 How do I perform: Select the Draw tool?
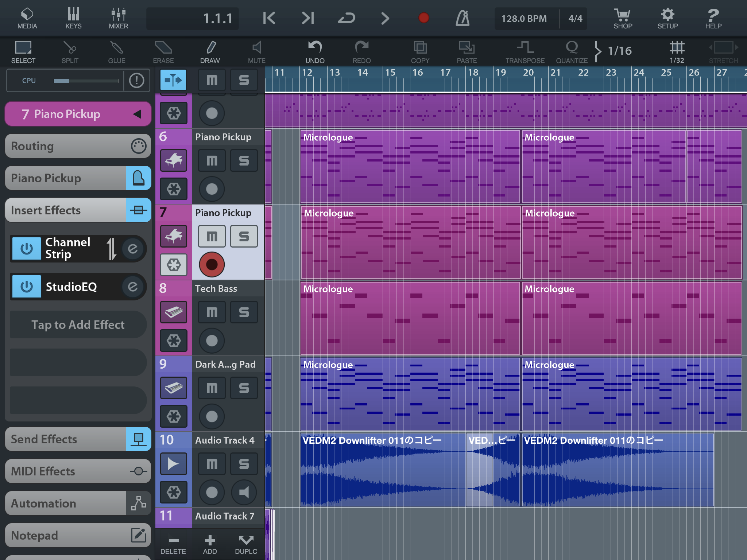click(210, 51)
